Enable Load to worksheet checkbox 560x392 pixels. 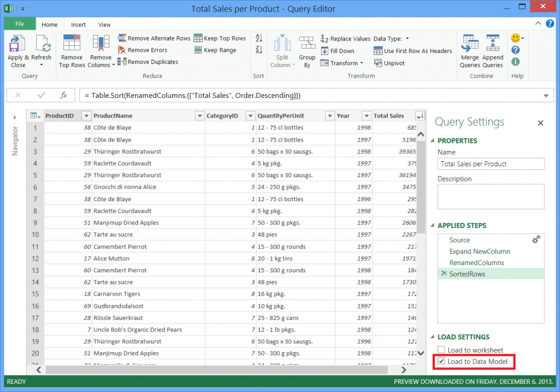pyautogui.click(x=441, y=349)
